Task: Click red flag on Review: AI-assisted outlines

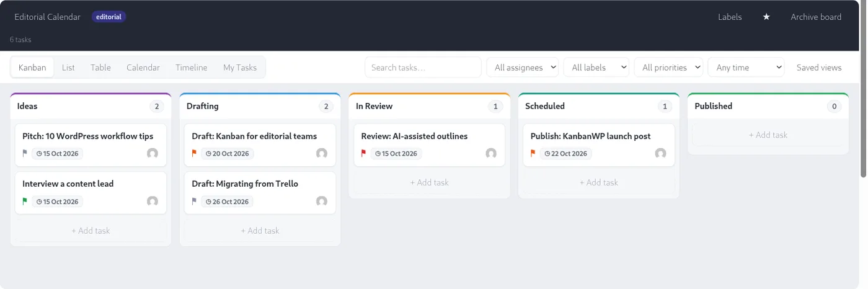Action: click(363, 153)
